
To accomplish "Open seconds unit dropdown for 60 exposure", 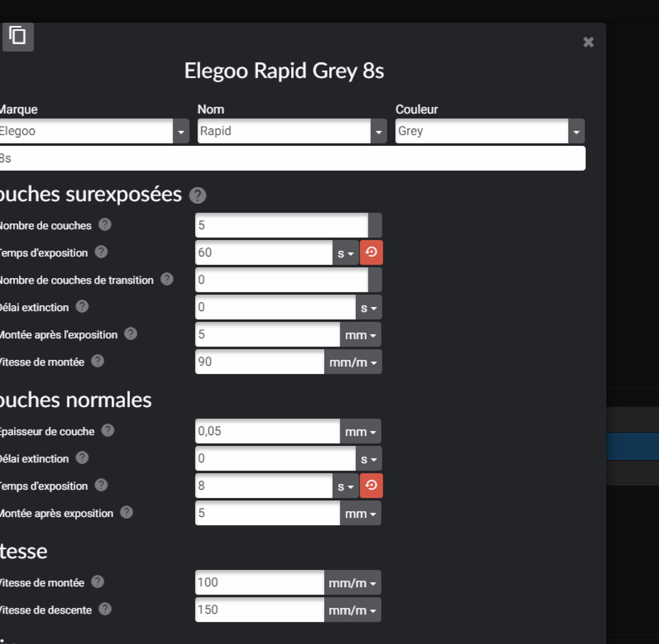I will [x=346, y=253].
